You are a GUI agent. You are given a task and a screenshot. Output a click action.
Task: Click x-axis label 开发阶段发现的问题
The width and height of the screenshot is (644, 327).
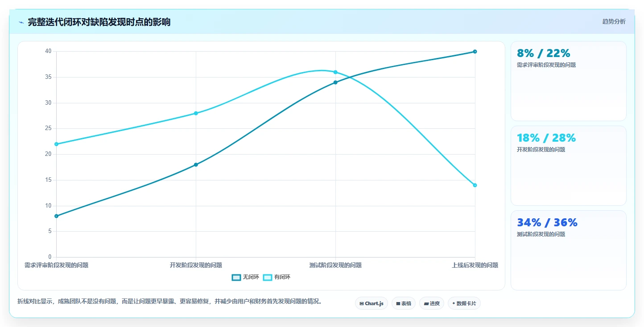[196, 265]
